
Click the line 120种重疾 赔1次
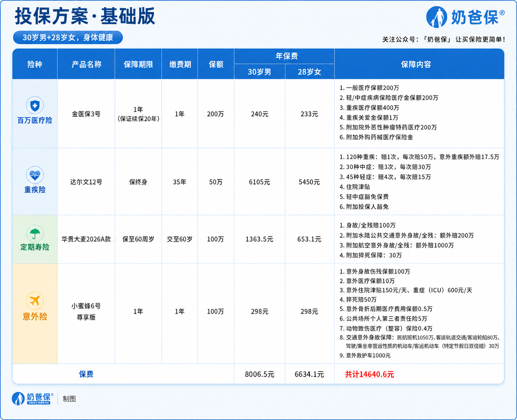point(419,157)
